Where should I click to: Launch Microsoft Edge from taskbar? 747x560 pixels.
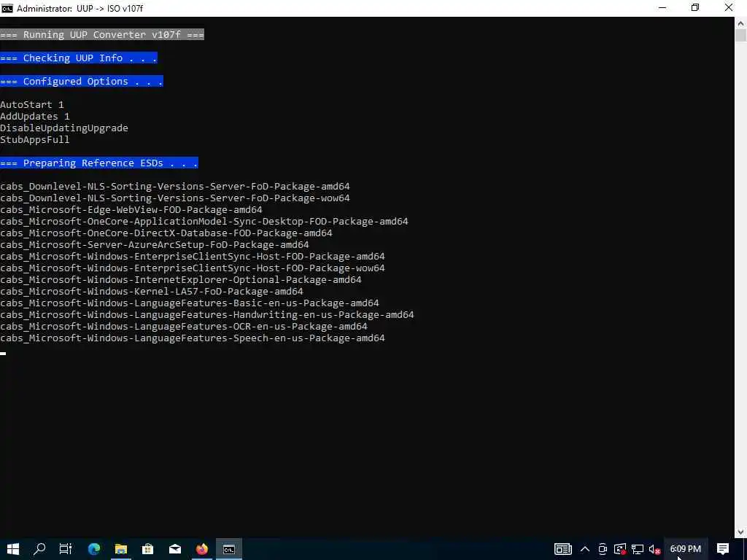click(94, 549)
